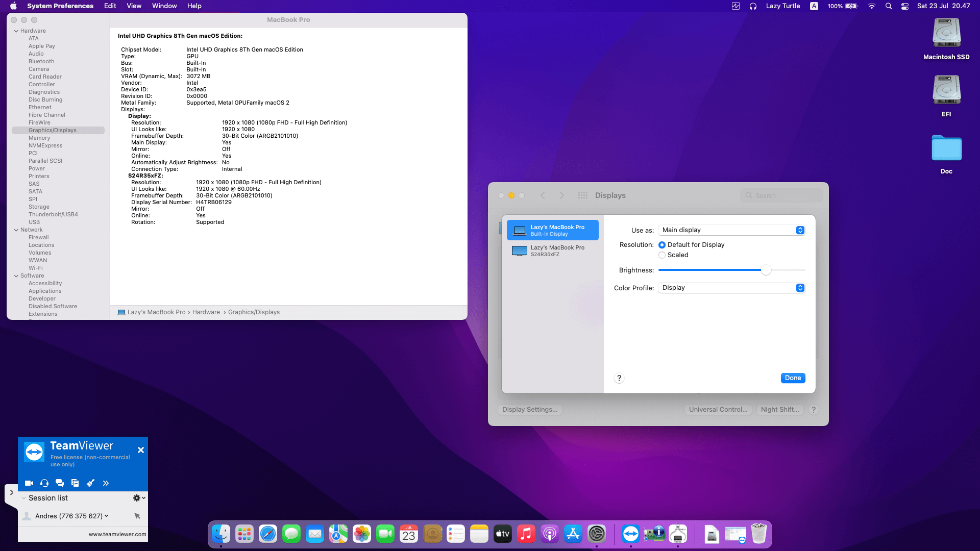Open Photos from the Dock

click(362, 534)
